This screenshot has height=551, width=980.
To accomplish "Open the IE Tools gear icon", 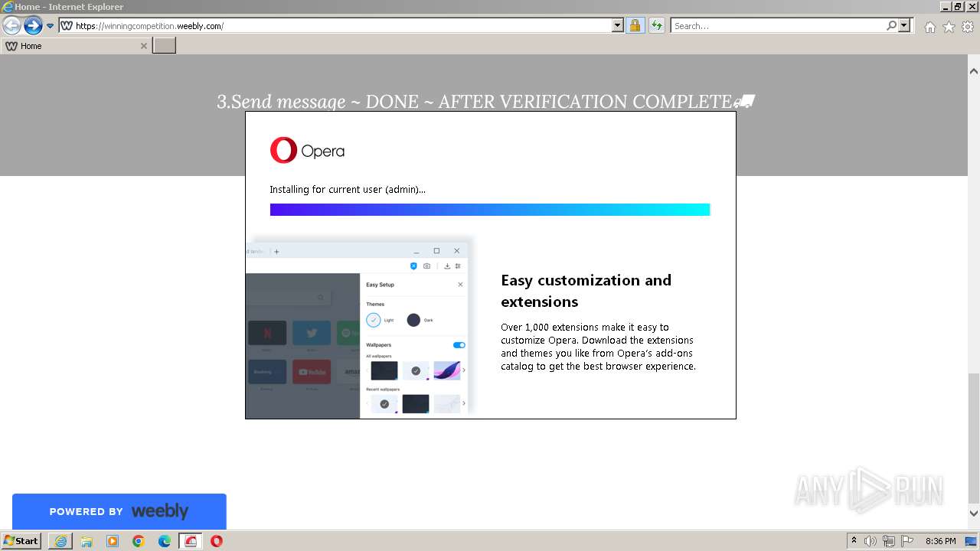I will point(968,27).
